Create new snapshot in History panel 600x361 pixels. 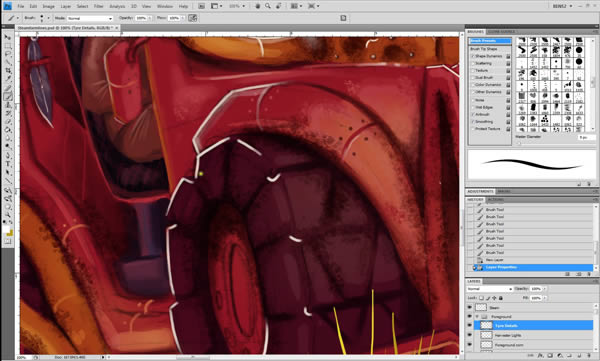coord(579,274)
